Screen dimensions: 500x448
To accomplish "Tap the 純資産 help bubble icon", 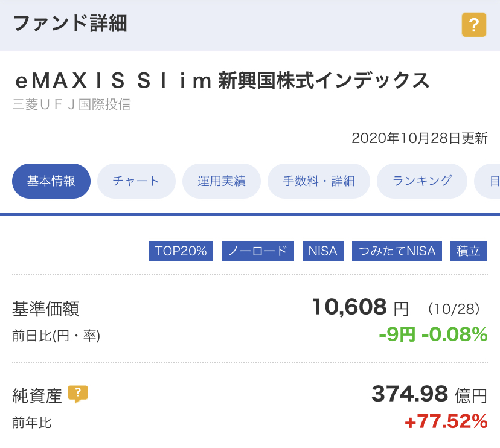I will tap(78, 394).
